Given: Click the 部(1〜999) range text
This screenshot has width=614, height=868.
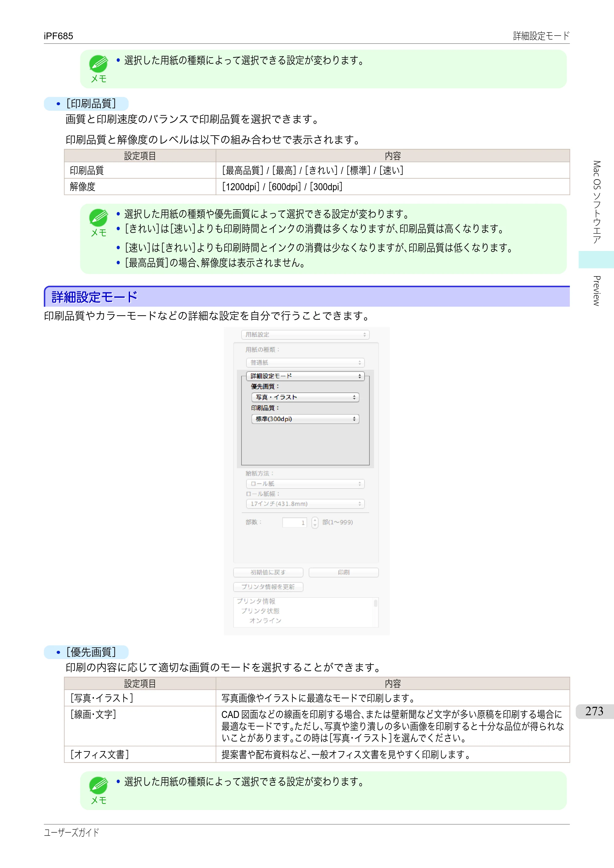Looking at the screenshot, I should coord(338,523).
